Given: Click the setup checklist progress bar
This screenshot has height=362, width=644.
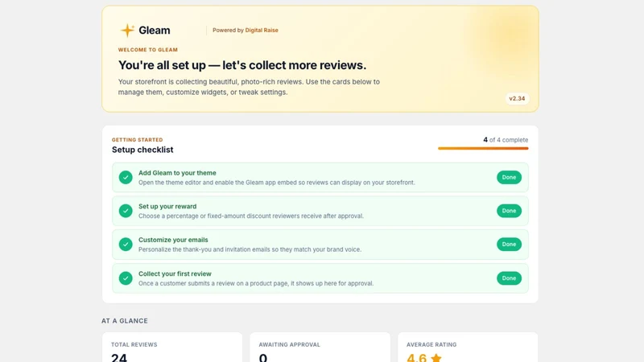Looking at the screenshot, I should 483,148.
